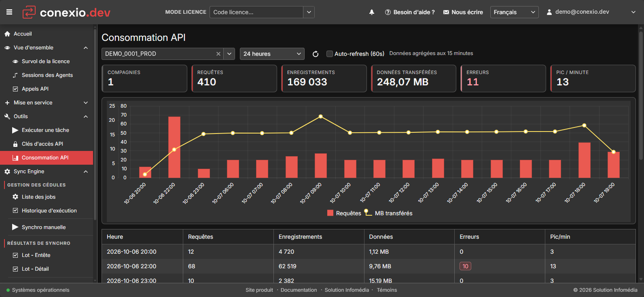Click the Accueil home icon
Image resolution: width=644 pixels, height=297 pixels.
(x=7, y=34)
